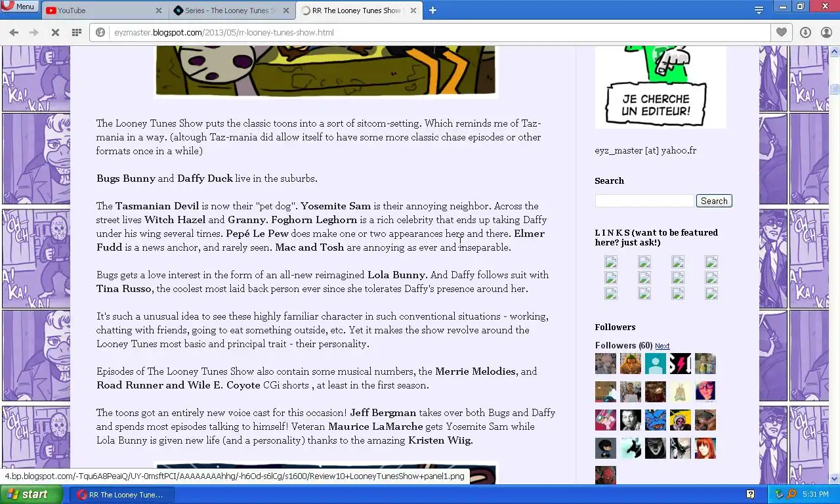Click the bold name Maurice LaMarche
Viewport: 840px width, 504px height.
[x=375, y=427]
